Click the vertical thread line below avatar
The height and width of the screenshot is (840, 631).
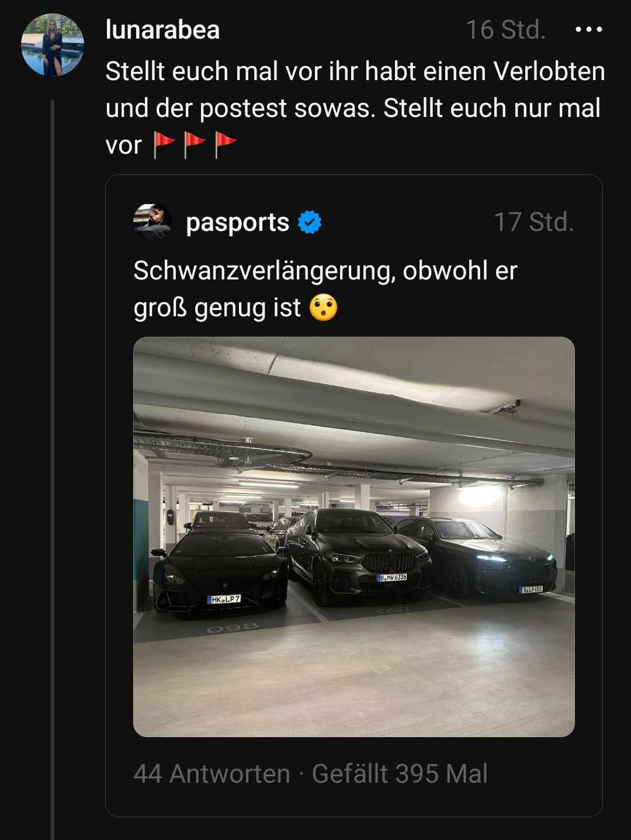point(53,468)
